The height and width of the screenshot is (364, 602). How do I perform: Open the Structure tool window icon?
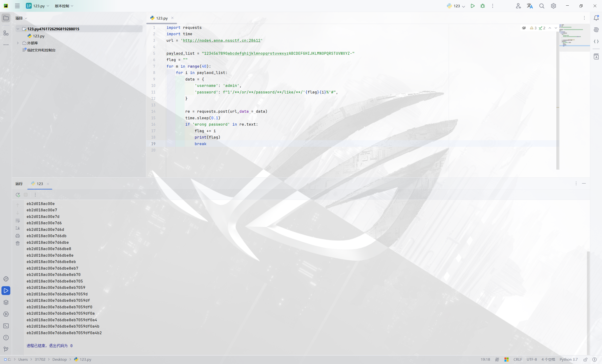pyautogui.click(x=6, y=33)
